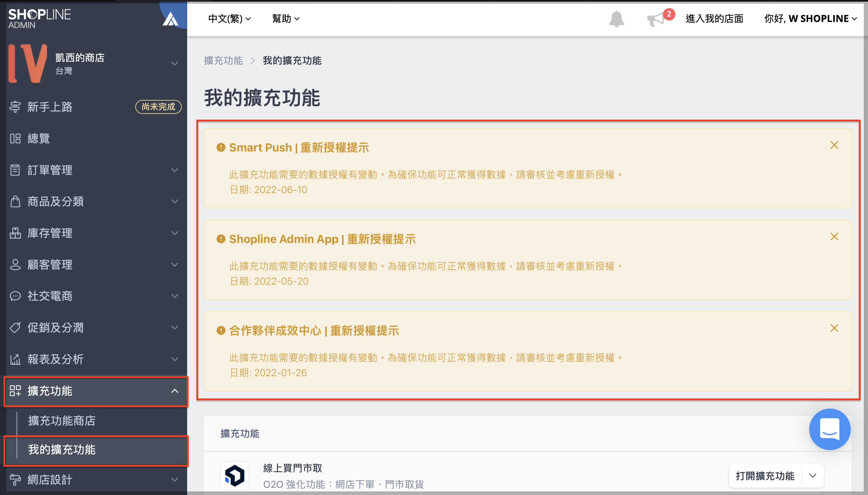Screen dimensions: 868x495
Task: Open the 幫助 help dropdown
Action: pos(286,19)
